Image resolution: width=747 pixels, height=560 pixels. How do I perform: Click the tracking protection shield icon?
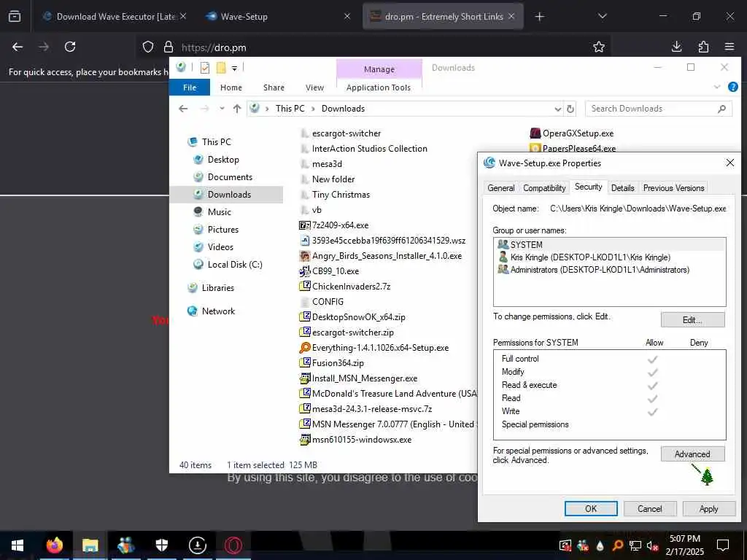(148, 47)
